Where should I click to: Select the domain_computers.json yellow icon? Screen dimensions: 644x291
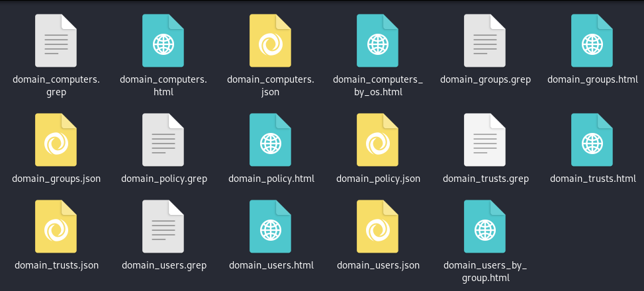(x=270, y=40)
